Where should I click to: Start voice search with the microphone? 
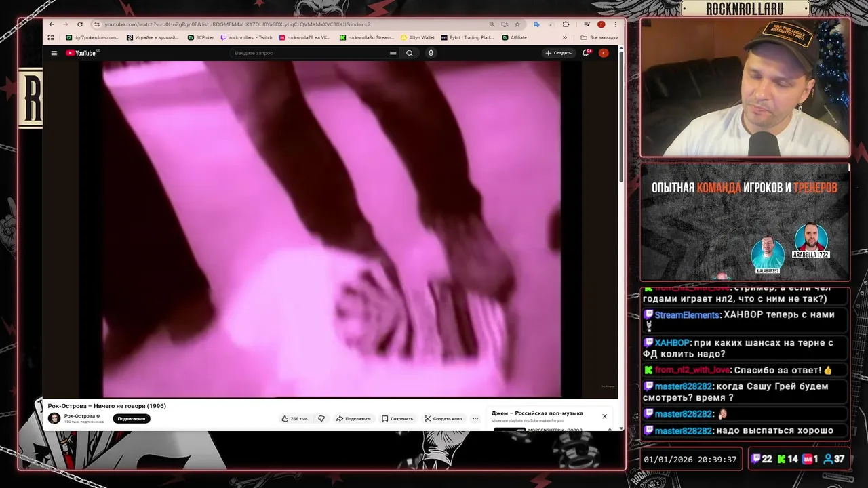tap(431, 53)
